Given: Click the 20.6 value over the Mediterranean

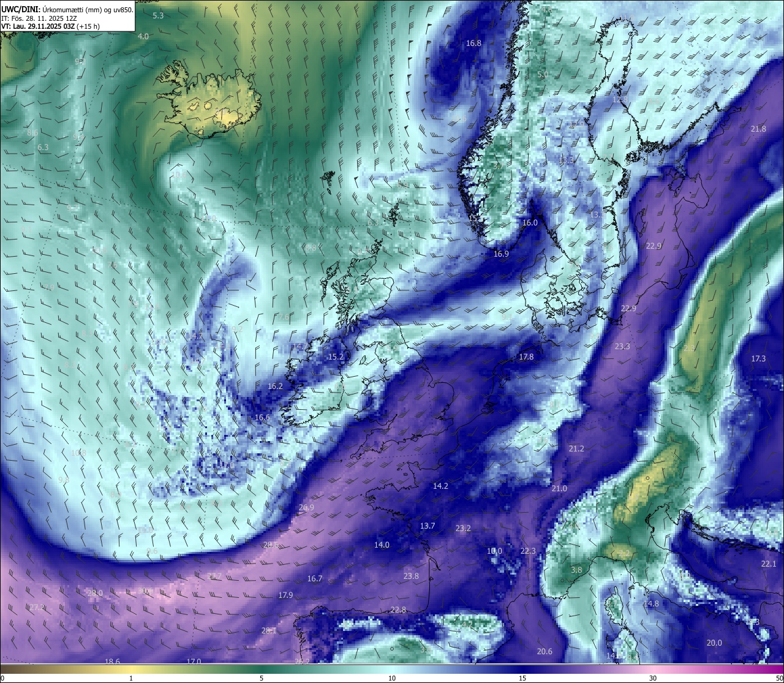Looking at the screenshot, I should 544,652.
